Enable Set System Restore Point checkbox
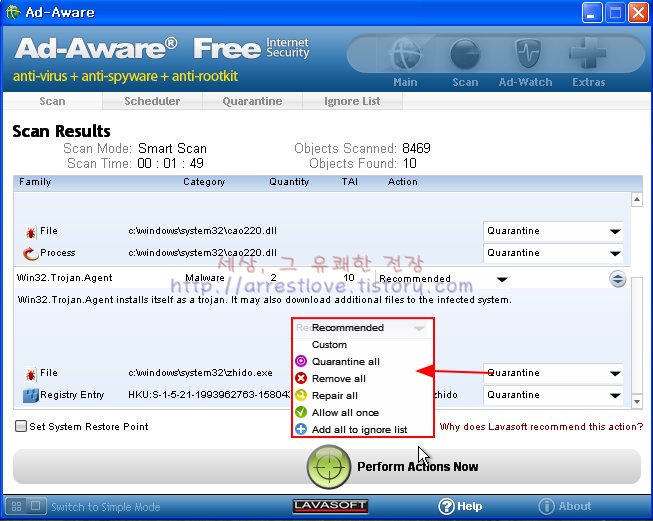653x521 pixels. 20,426
